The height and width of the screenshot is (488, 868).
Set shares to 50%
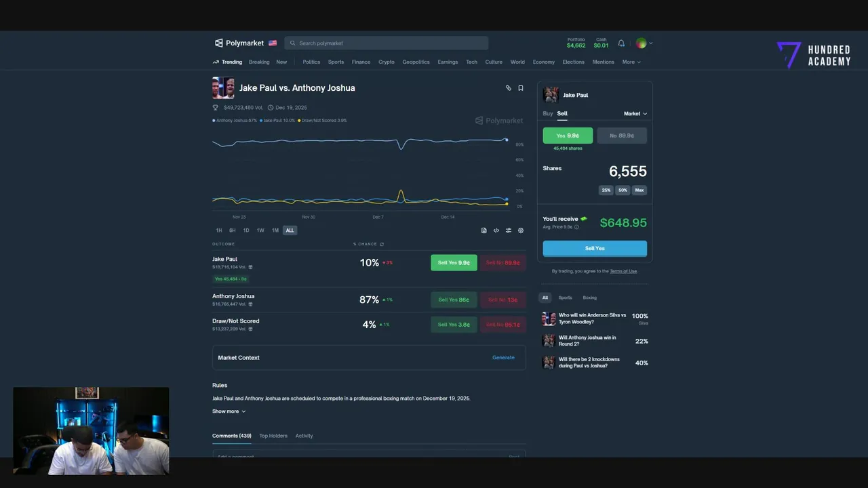(623, 190)
